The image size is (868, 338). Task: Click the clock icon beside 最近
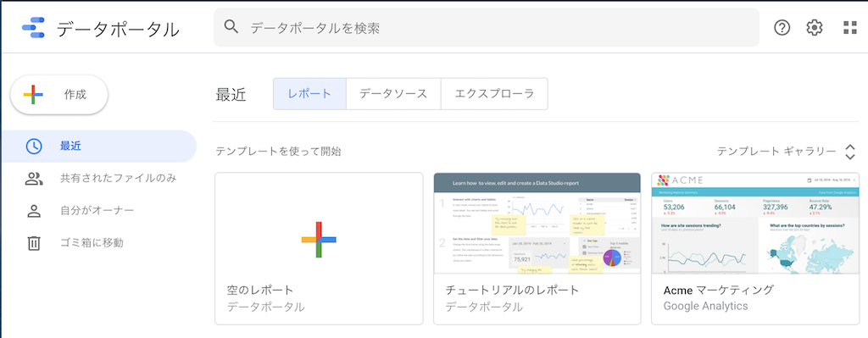click(x=34, y=147)
